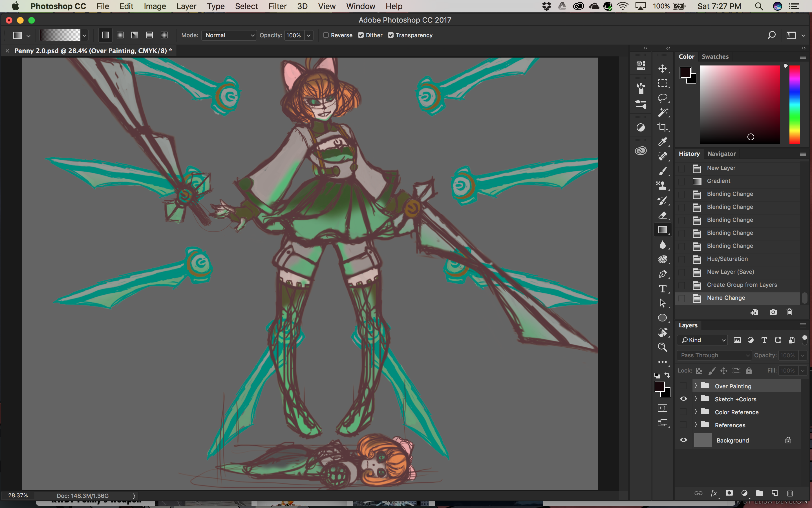Show the References group
Image resolution: width=812 pixels, height=508 pixels.
pos(683,425)
